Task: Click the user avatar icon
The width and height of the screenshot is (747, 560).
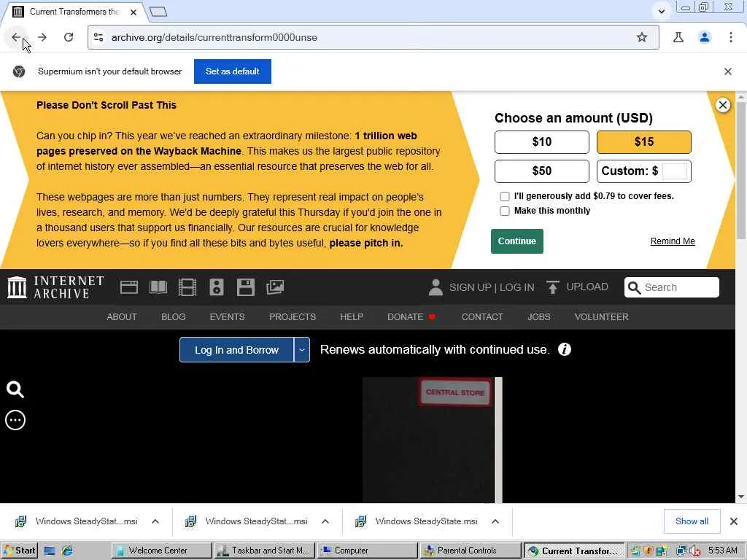Action: point(436,287)
